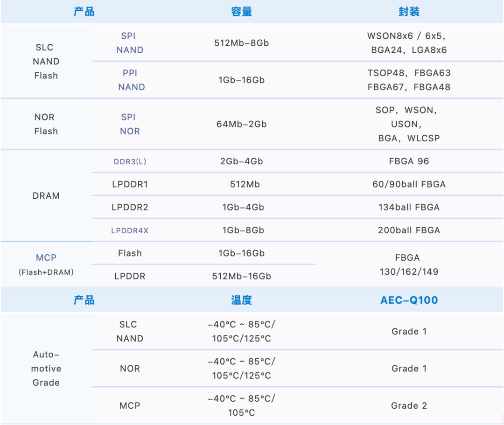The height and width of the screenshot is (425, 504).
Task: Click the 封装 column header
Action: click(x=409, y=12)
